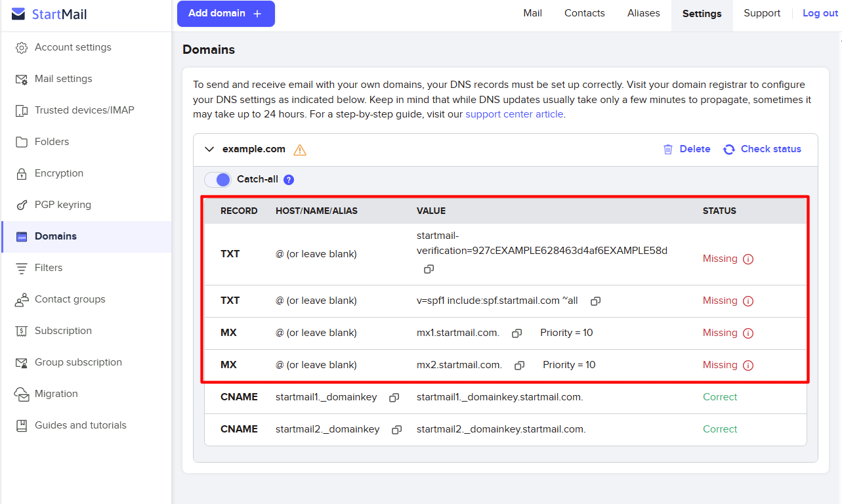Click the Domains icon in sidebar
This screenshot has height=504, width=842.
[22, 237]
